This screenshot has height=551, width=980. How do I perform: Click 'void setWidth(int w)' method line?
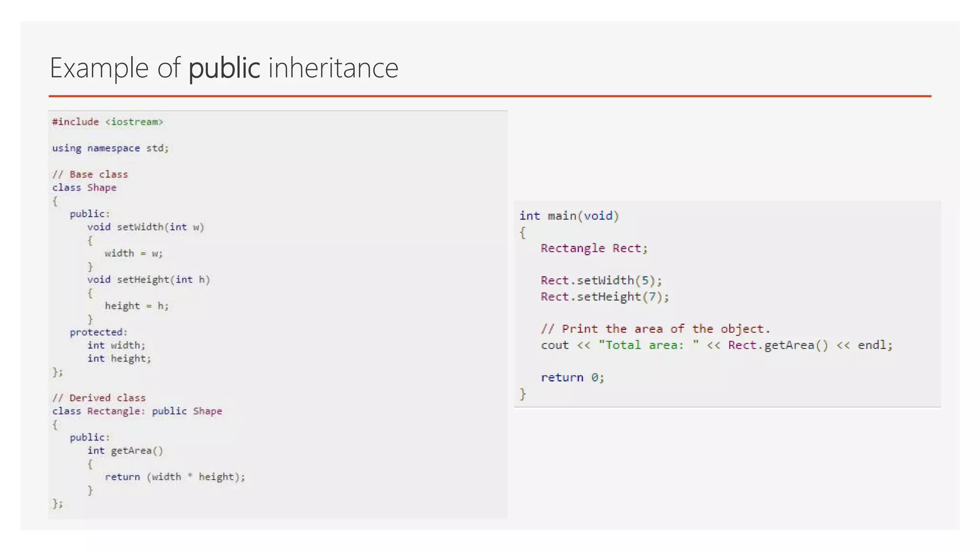point(145,227)
